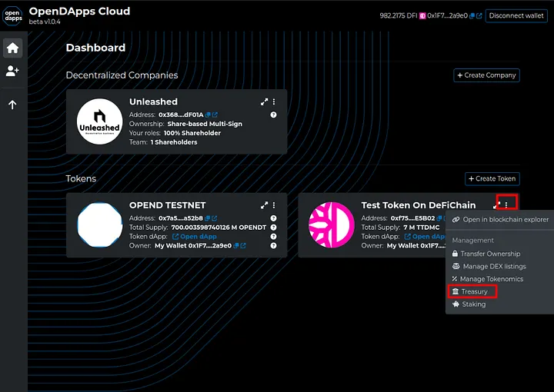This screenshot has height=392, width=554.
Task: Click the Disconnect wallet button
Action: 516,16
